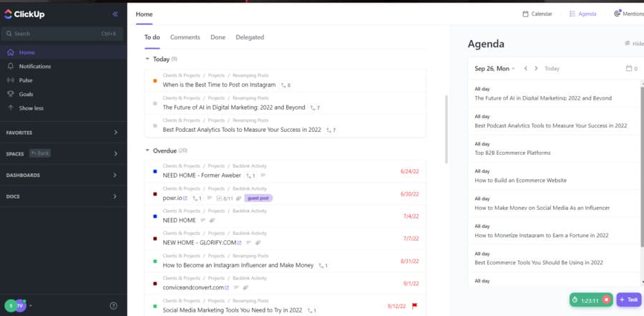
Task: Switch to the Delegated tab
Action: pyautogui.click(x=250, y=37)
